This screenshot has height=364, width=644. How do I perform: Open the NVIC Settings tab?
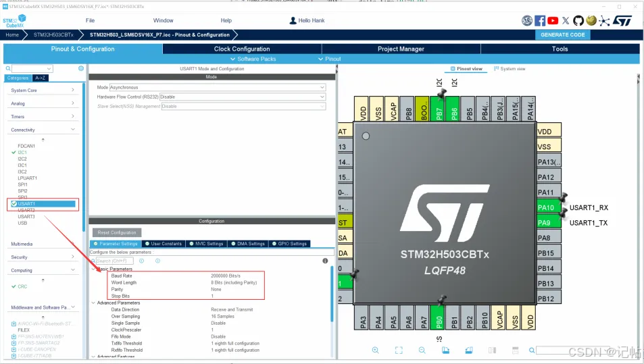206,244
